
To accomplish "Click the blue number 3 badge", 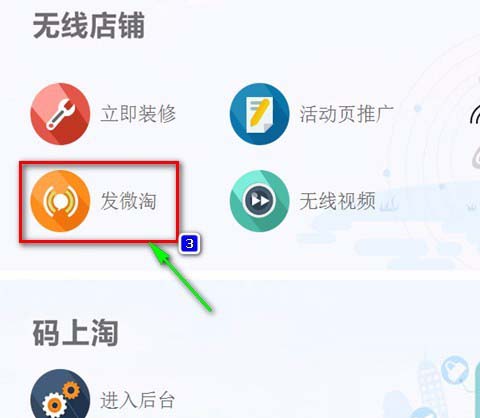I will tap(190, 244).
